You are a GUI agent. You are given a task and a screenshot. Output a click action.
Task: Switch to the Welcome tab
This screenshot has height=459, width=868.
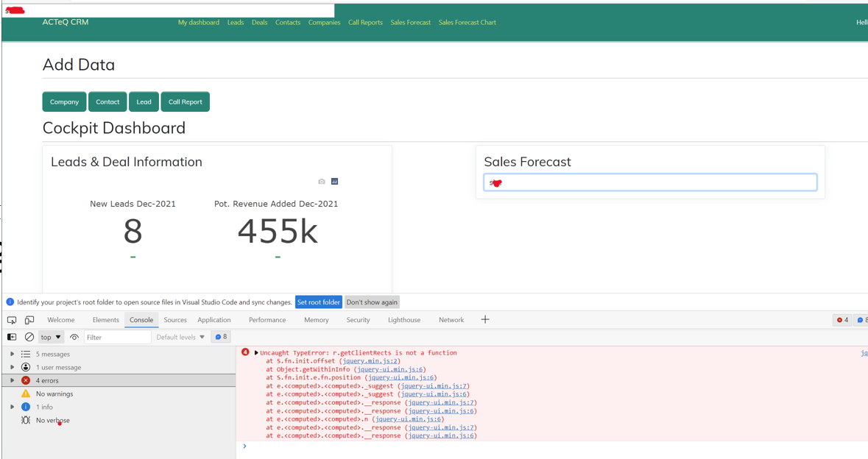(x=61, y=320)
